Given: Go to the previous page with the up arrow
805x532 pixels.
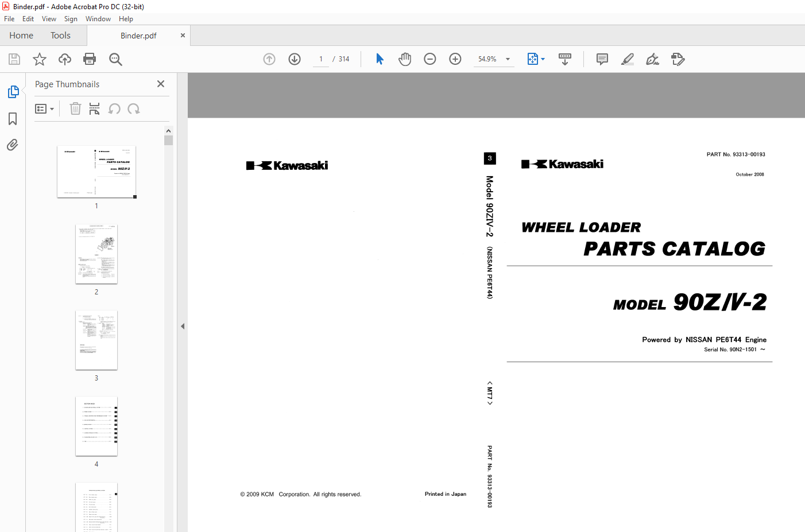Looking at the screenshot, I should (269, 59).
